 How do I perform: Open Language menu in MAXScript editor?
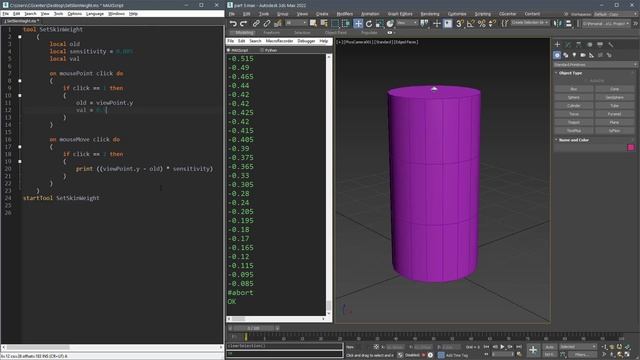(x=95, y=13)
